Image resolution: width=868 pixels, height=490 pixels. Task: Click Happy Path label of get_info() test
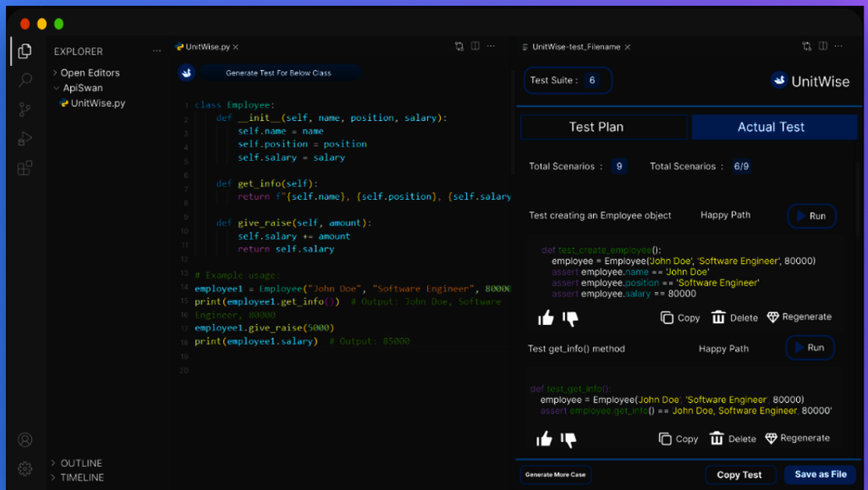(724, 348)
